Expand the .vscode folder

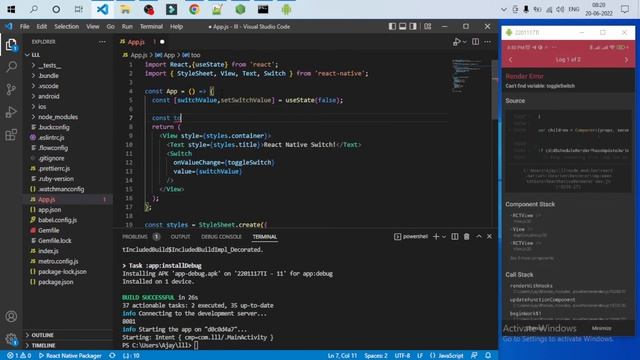[x=48, y=86]
